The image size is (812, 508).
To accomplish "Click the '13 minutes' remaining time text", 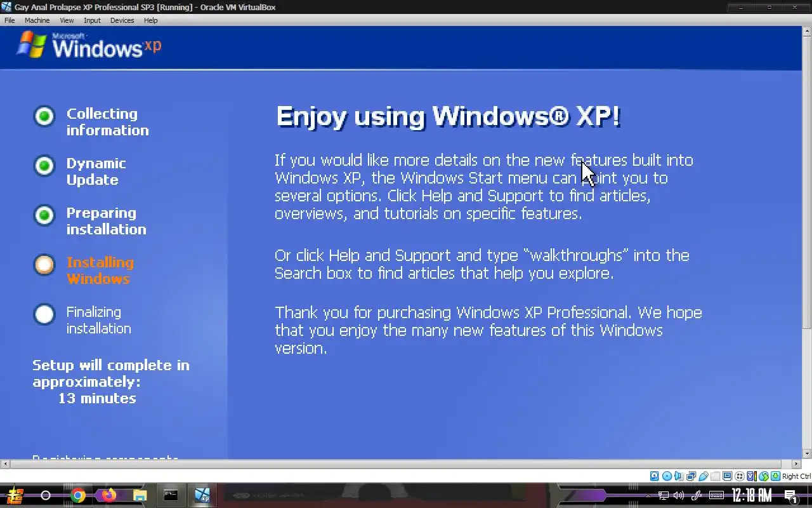I will click(x=97, y=398).
